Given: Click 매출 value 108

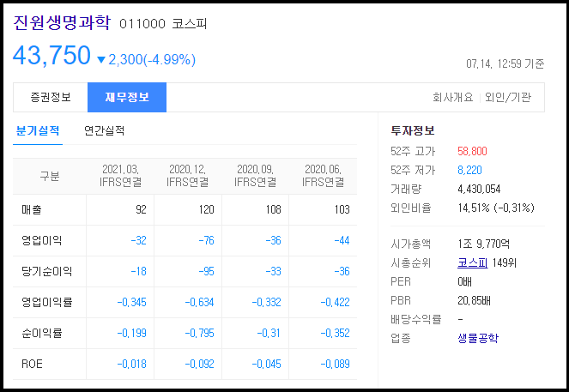Looking at the screenshot, I should tap(274, 209).
